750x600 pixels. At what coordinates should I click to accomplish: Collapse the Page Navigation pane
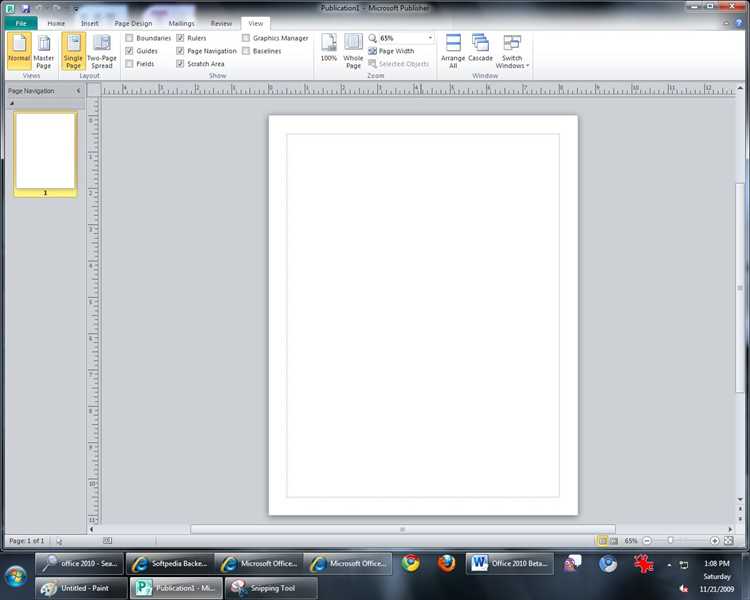(x=78, y=90)
